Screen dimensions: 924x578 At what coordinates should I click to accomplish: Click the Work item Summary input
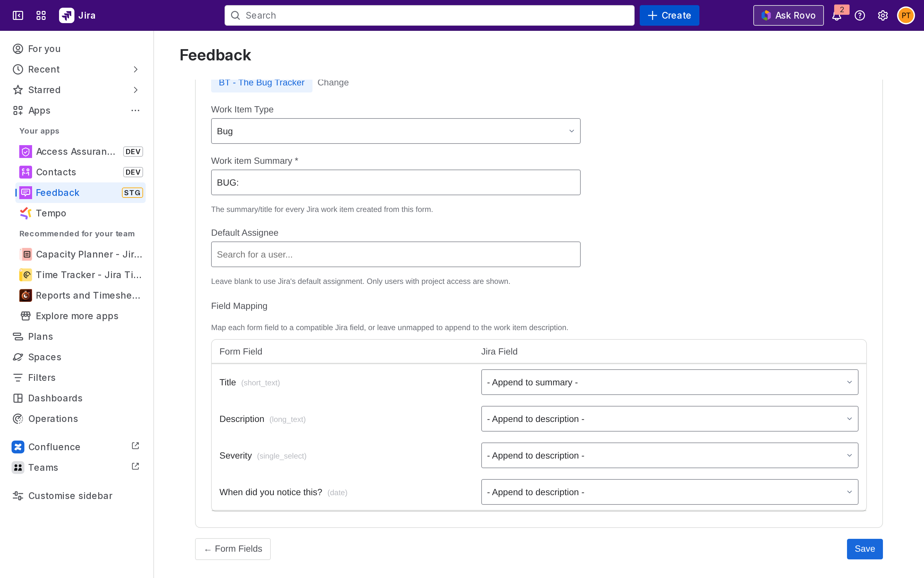point(396,182)
